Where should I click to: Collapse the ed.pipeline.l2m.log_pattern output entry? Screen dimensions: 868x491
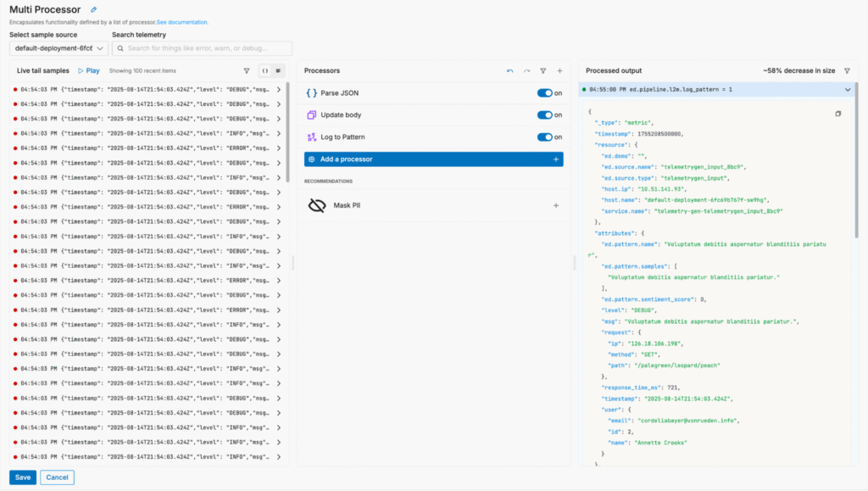coord(848,89)
